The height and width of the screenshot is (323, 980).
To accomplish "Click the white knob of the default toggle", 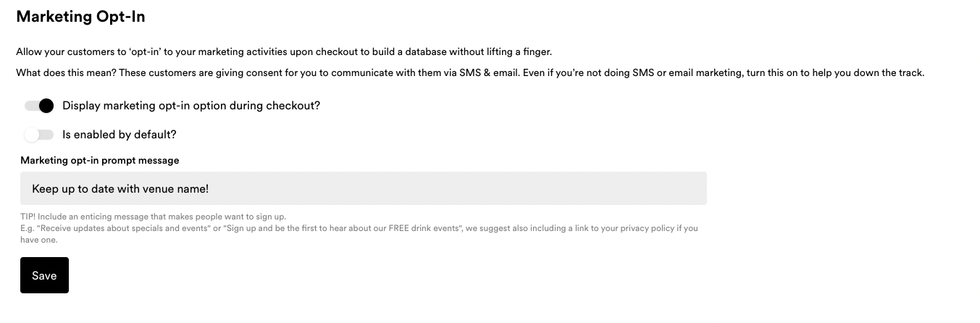I will [x=31, y=135].
